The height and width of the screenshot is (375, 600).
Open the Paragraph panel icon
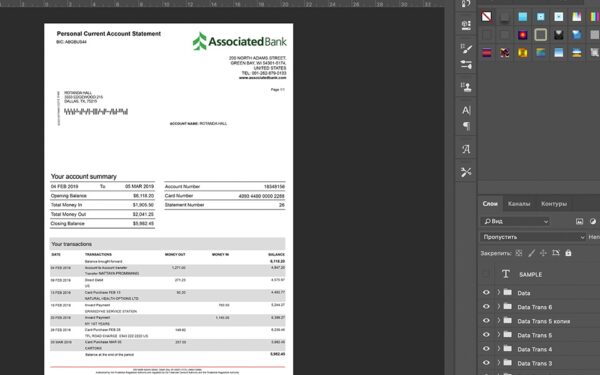pyautogui.click(x=466, y=126)
